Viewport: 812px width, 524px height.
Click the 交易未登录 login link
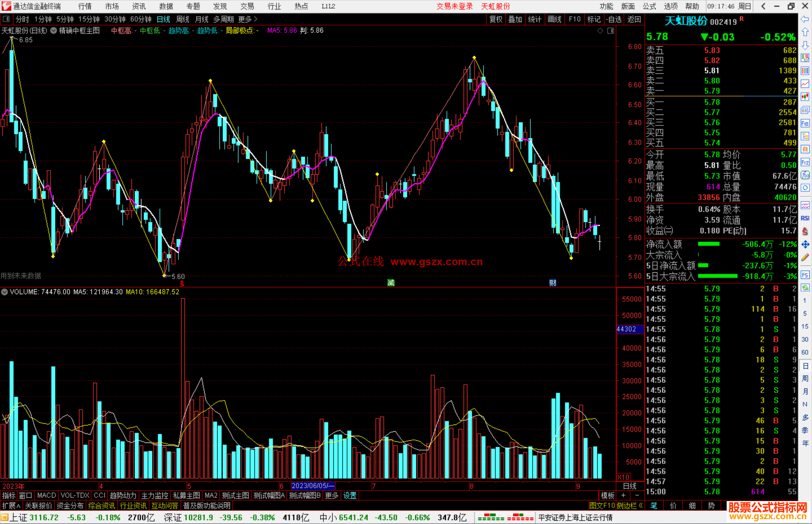[454, 6]
